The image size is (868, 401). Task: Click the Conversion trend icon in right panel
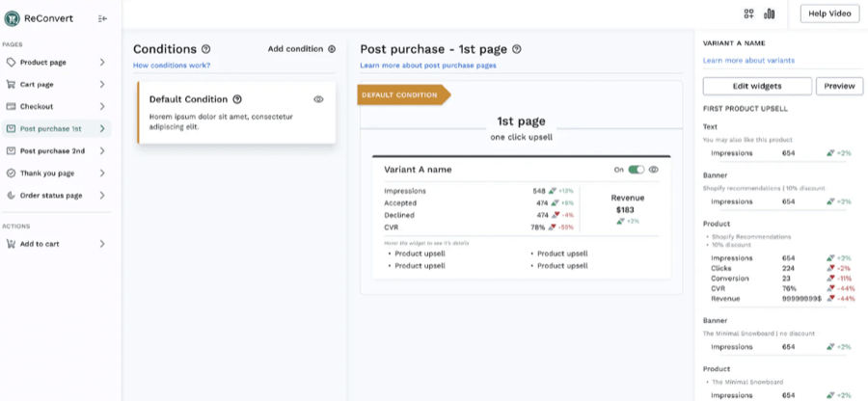click(x=830, y=279)
